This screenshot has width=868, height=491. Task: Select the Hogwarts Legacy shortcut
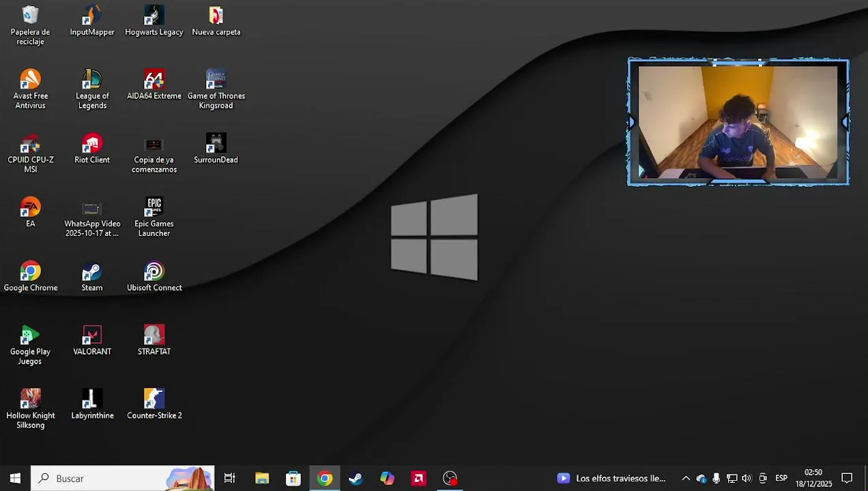[x=154, y=20]
